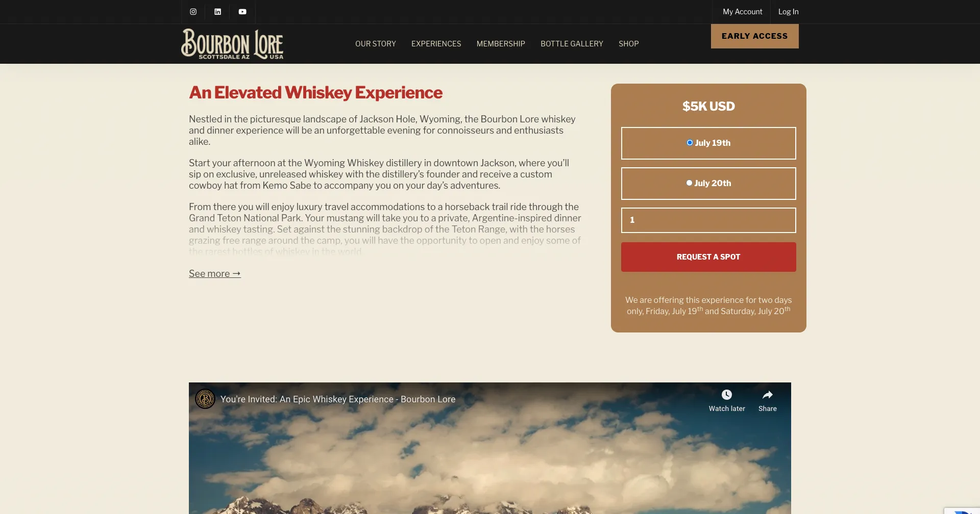
Task: Open the YouTube social icon
Action: (x=242, y=12)
